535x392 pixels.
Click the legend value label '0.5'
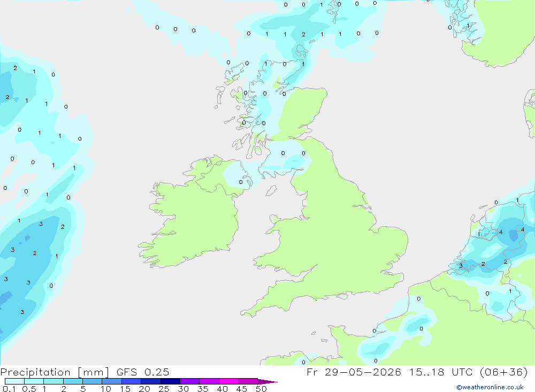[x=29, y=389]
